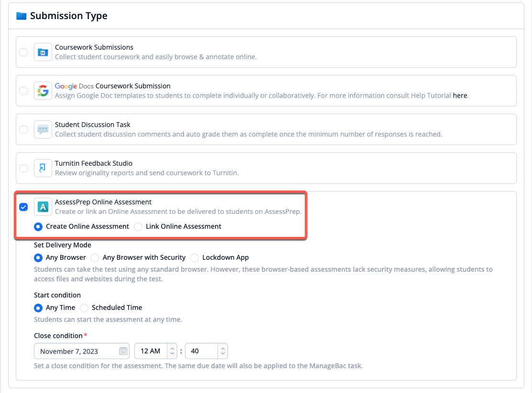Click the Turnitin Feedback Studio icon
The height and width of the screenshot is (393, 532).
tap(43, 168)
